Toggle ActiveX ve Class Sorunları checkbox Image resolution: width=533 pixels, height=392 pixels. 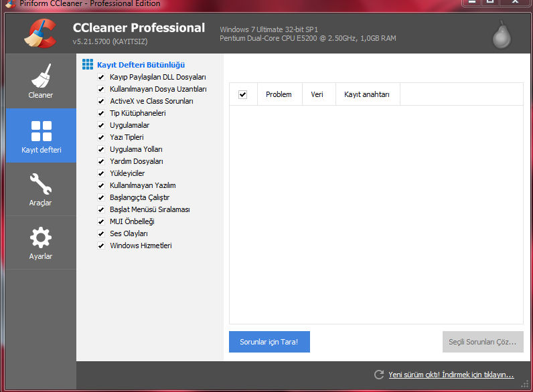tap(101, 101)
